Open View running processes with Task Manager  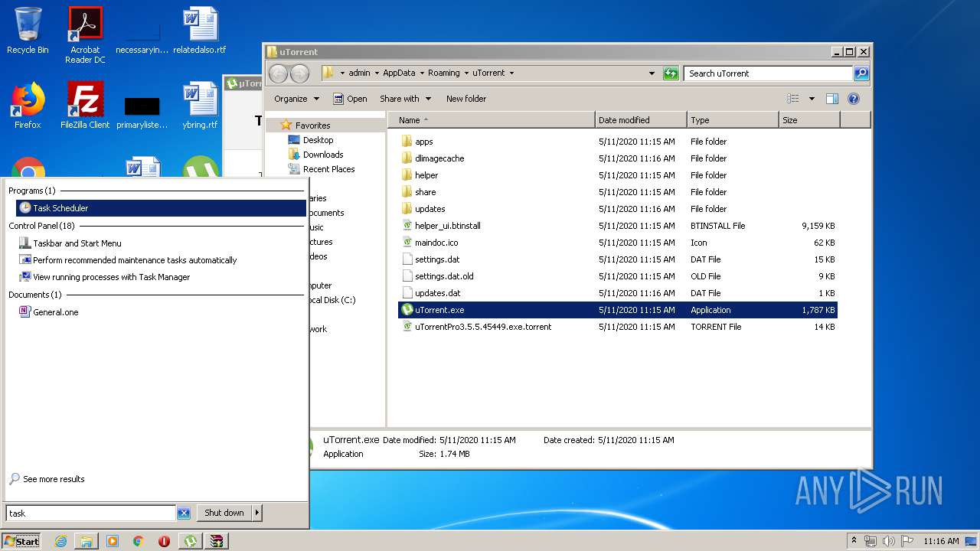(111, 277)
